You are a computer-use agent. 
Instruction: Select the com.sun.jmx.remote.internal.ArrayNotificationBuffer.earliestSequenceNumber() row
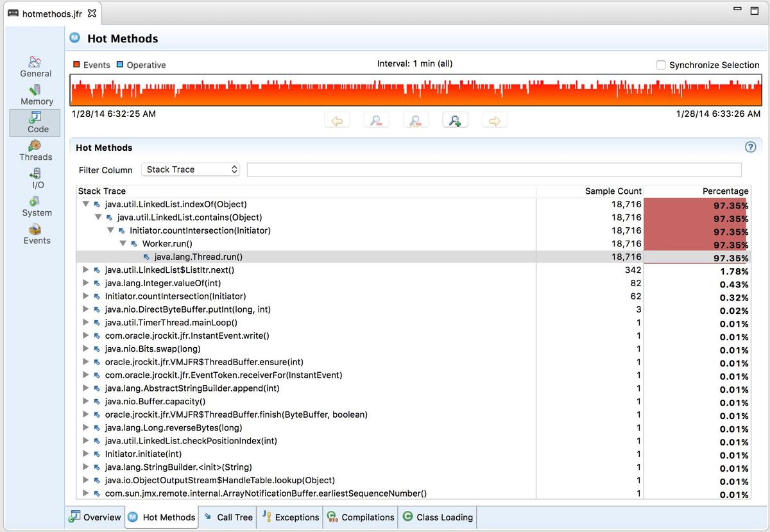coord(414,493)
